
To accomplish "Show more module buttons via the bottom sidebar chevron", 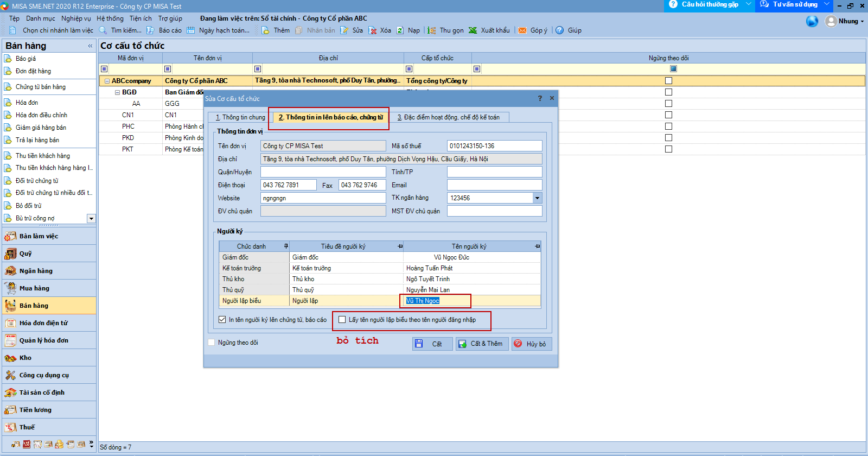I will coord(91,444).
